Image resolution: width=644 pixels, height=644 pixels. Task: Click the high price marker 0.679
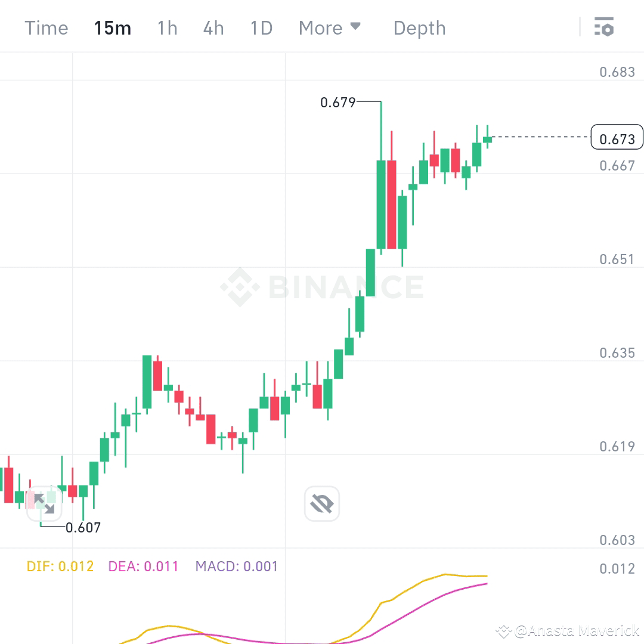(x=338, y=103)
